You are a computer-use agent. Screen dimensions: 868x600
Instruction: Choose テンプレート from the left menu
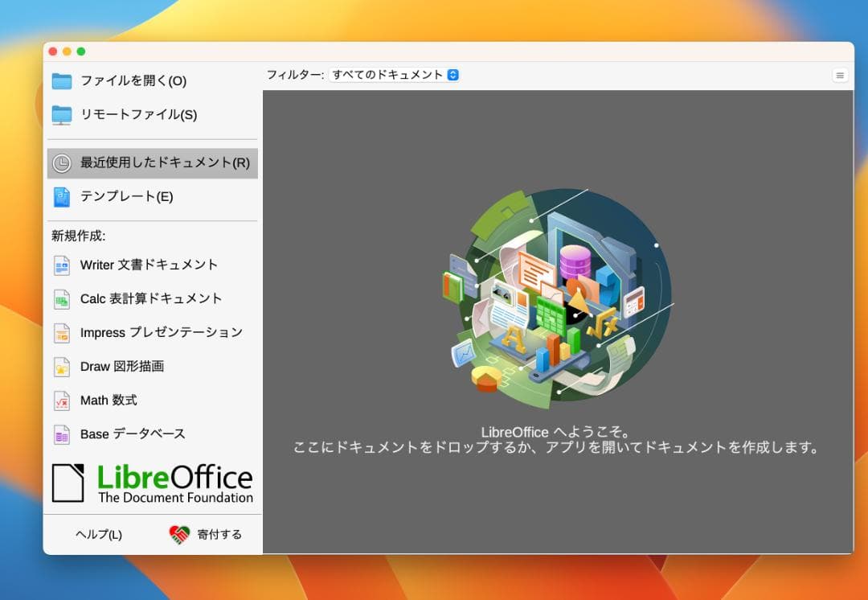coord(113,196)
